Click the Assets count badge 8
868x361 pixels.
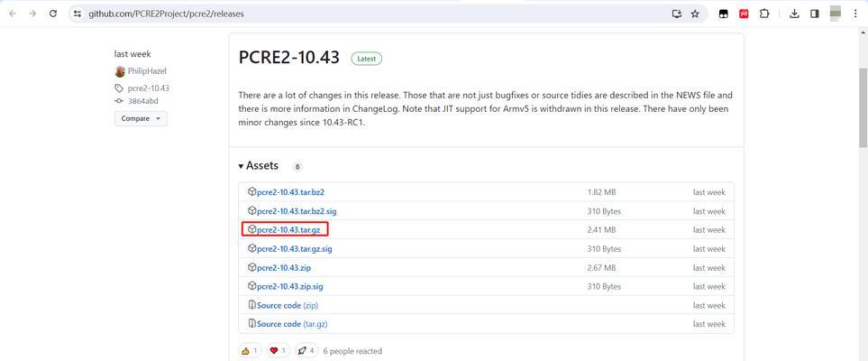(x=297, y=166)
